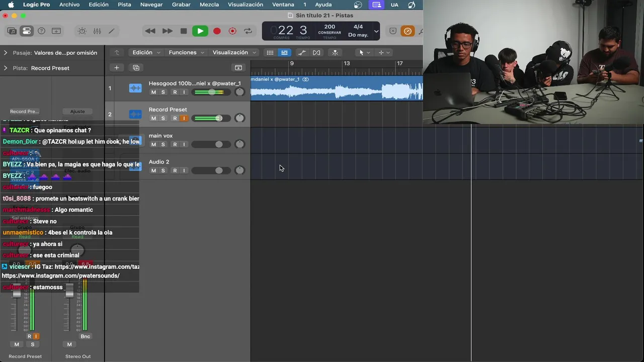Viewport: 644px width, 362px height.
Task: Start playback with green Play button
Action: pos(200,31)
